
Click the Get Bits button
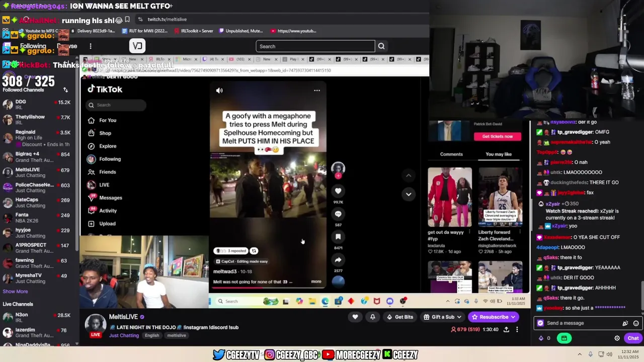(400, 317)
